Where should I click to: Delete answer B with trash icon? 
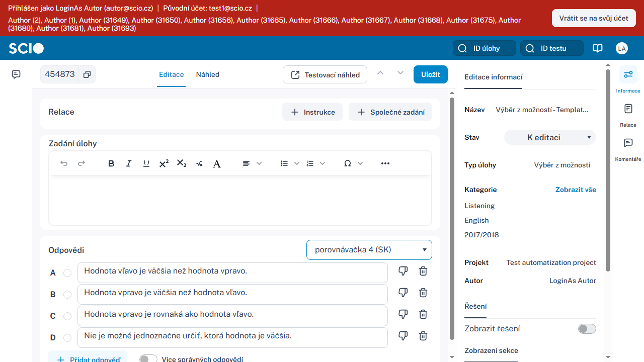[424, 293]
